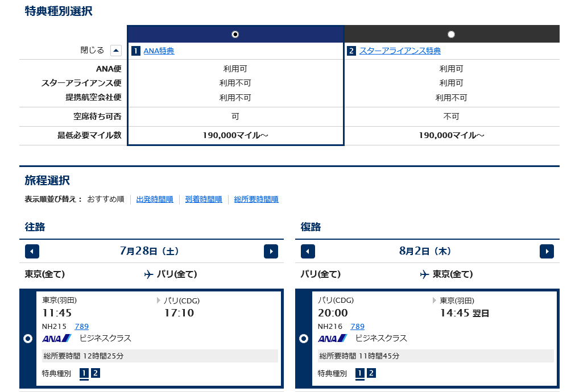This screenshot has width=571, height=392.
Task: Sort itineraries by 総所要時間順
Action: pyautogui.click(x=256, y=199)
